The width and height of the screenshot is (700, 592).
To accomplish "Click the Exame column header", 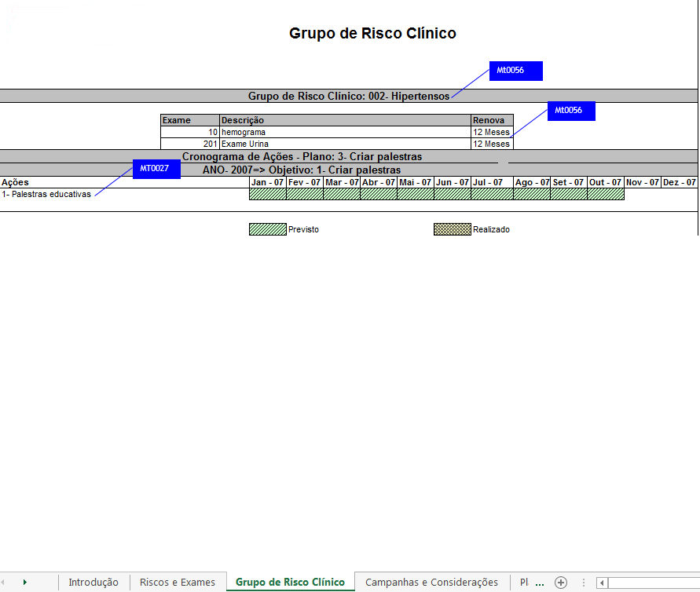I will click(190, 120).
